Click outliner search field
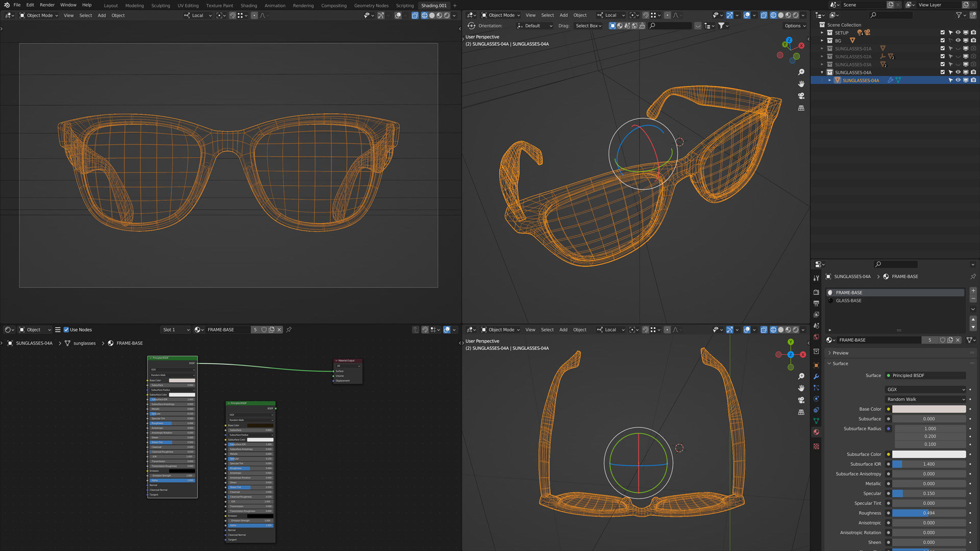Viewport: 980px width, 551px height. point(891,15)
